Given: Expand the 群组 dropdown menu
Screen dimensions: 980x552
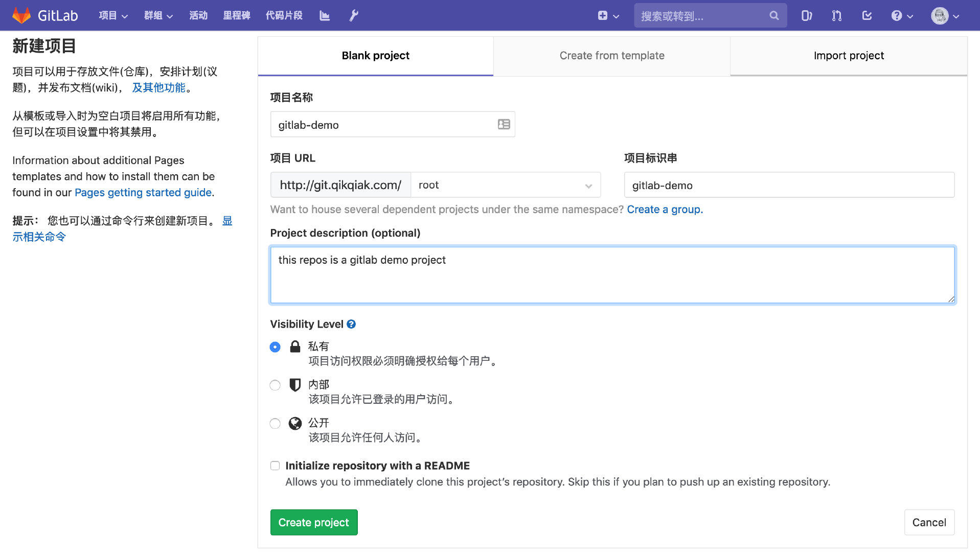Looking at the screenshot, I should pyautogui.click(x=158, y=15).
